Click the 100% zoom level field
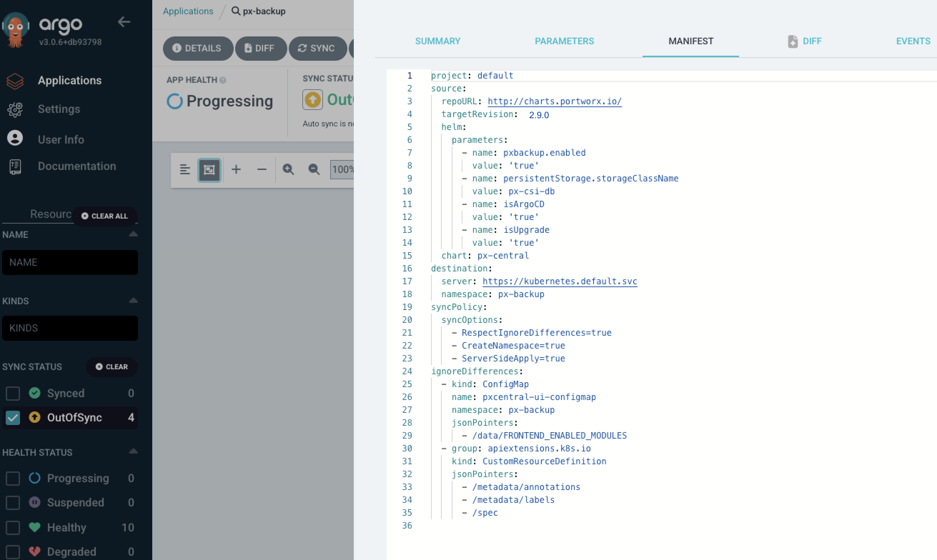This screenshot has height=560, width=937. point(342,169)
